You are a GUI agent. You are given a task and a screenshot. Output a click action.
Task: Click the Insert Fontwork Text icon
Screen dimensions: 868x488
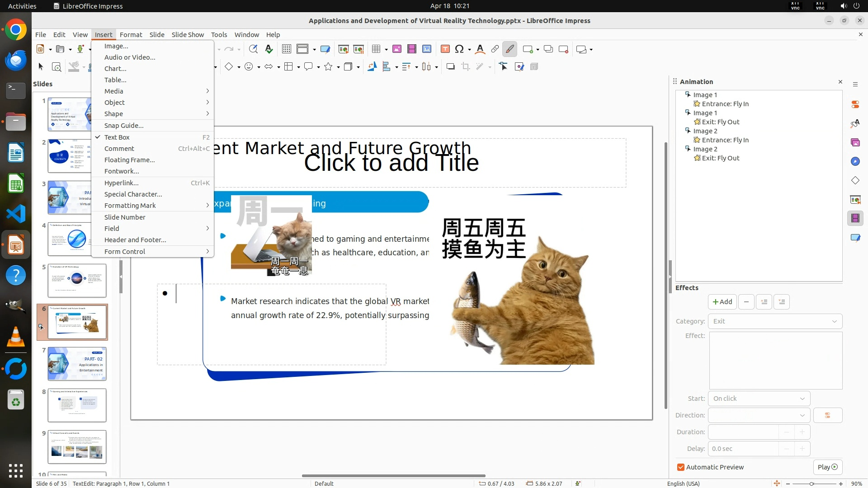click(x=480, y=49)
